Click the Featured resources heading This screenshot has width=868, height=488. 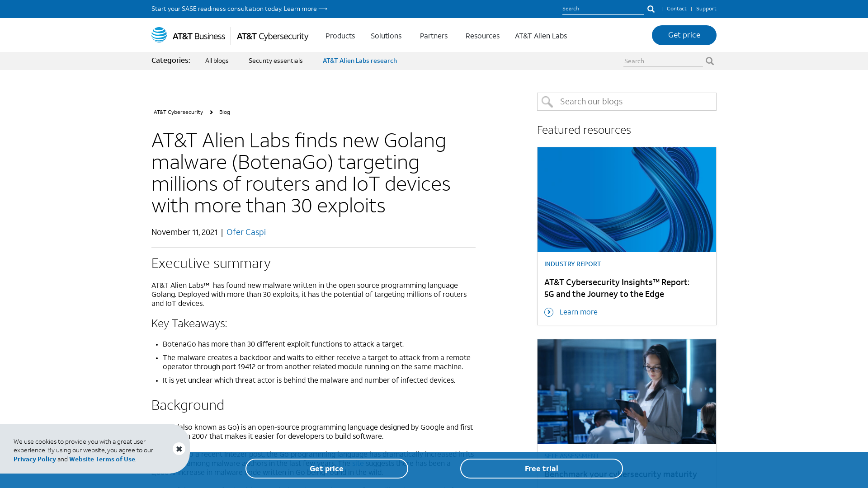[584, 130]
